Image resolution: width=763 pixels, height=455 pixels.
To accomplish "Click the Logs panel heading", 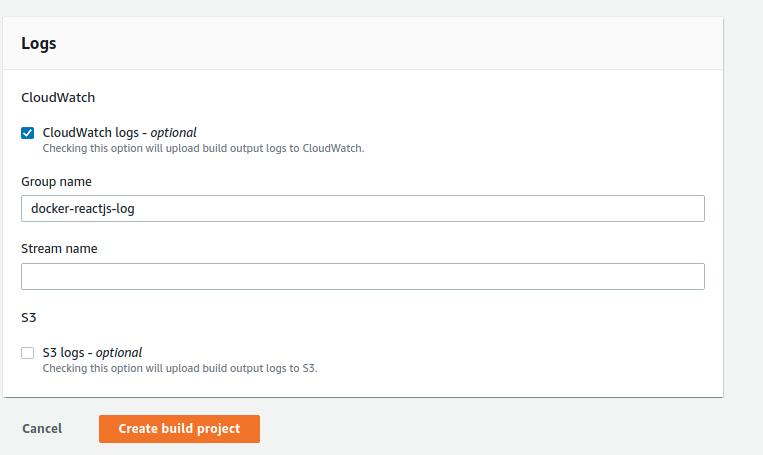I will pos(39,44).
